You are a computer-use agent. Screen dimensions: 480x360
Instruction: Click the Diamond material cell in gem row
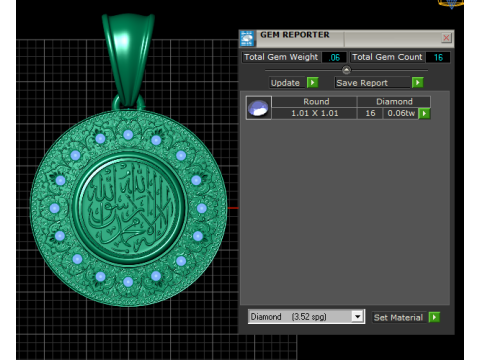coord(394,102)
